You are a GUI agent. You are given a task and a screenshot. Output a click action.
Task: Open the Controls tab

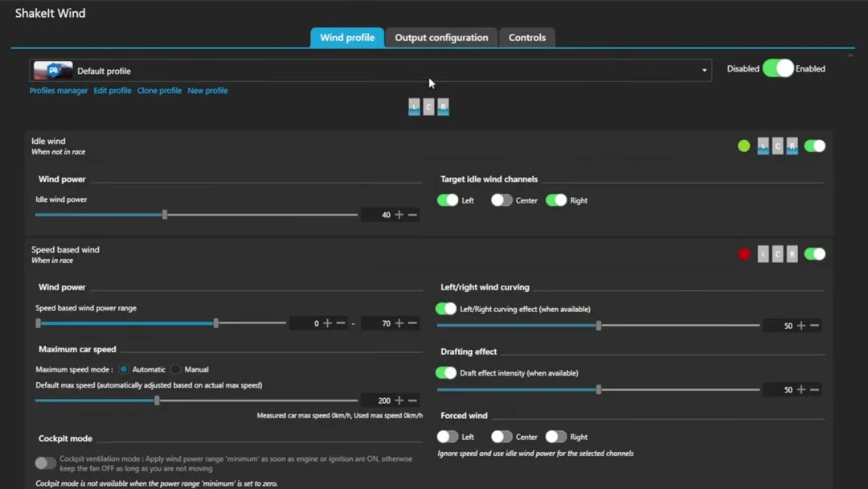point(527,38)
